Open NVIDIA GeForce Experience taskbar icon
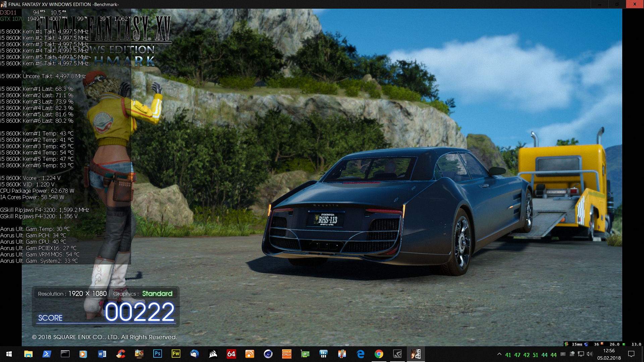Viewport: 644px width, 362px height. point(397,354)
